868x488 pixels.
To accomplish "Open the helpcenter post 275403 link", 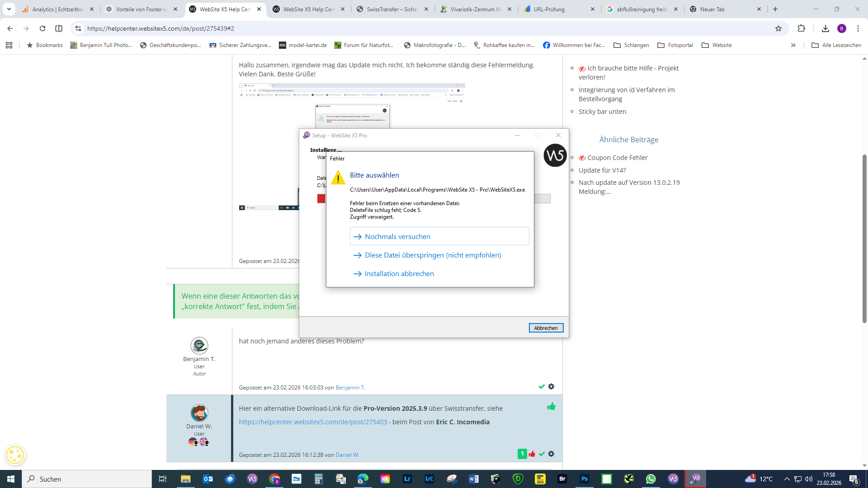I will click(x=313, y=422).
